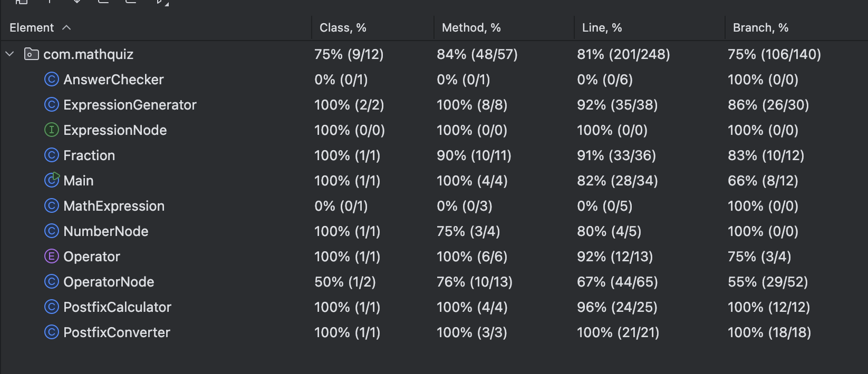The height and width of the screenshot is (374, 868).
Task: Sort by Line, % column header
Action: (x=602, y=28)
